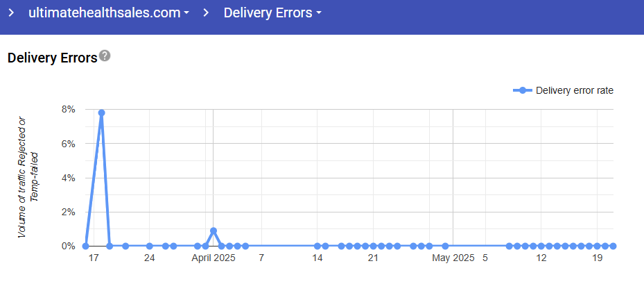
Task: Click the help icon beside Delivery Errors heading
Action: point(105,56)
